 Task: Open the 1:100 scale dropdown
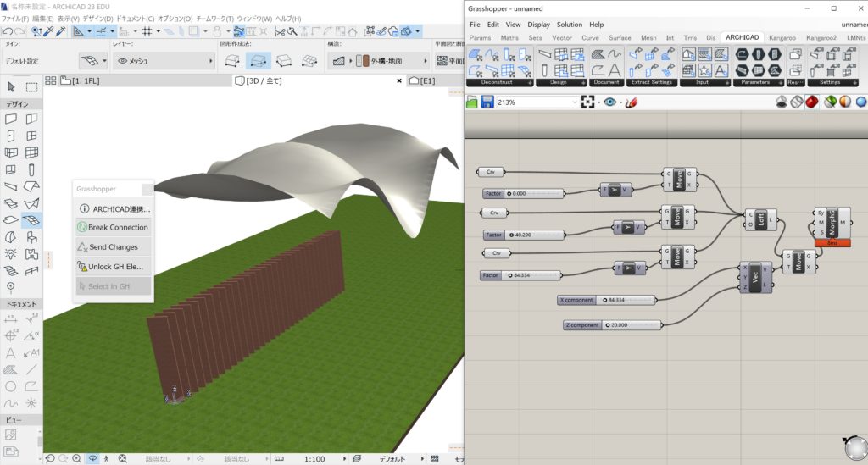click(x=344, y=459)
